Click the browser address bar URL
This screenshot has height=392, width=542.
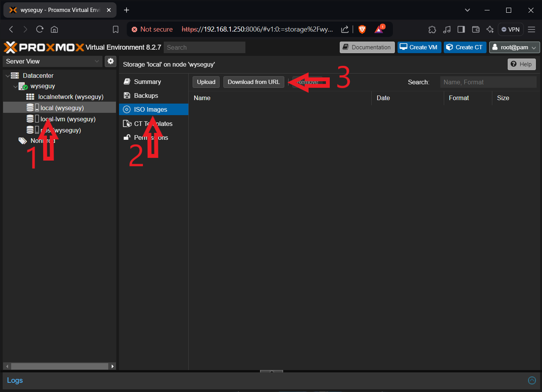pos(257,29)
